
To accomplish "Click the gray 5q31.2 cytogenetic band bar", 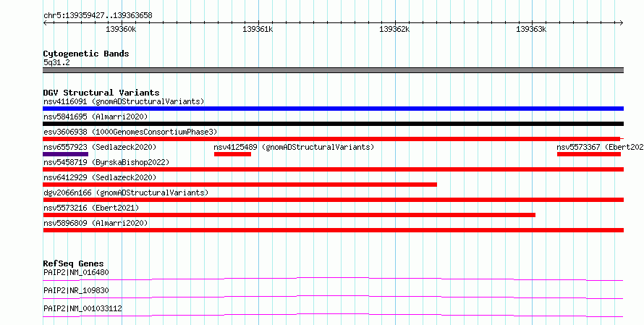I will point(333,70).
